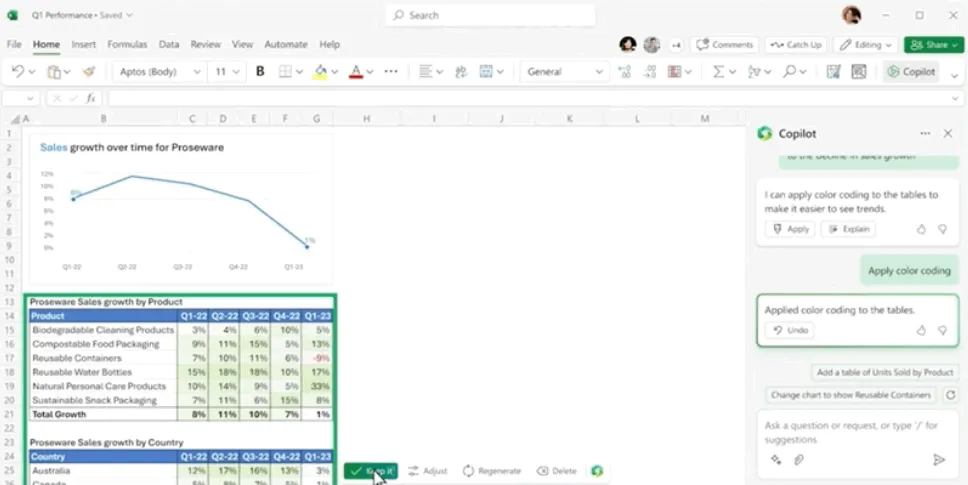Apply the red font color

click(356, 72)
